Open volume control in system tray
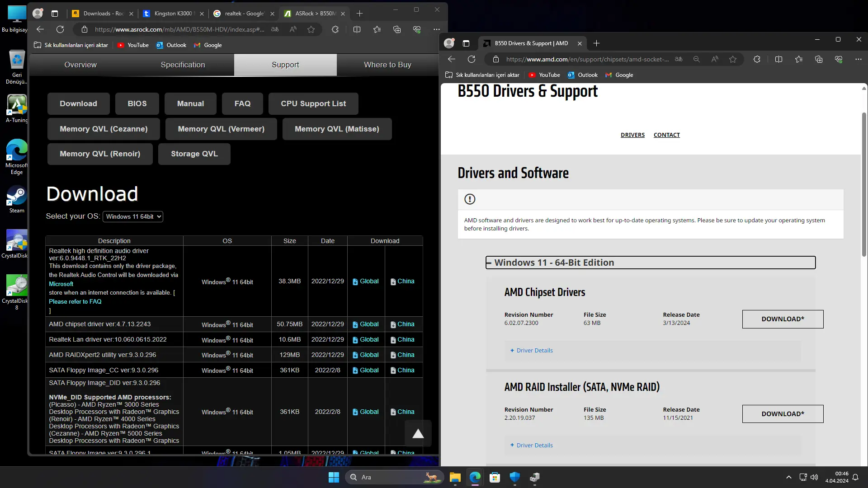Viewport: 868px width, 488px height. point(814,477)
